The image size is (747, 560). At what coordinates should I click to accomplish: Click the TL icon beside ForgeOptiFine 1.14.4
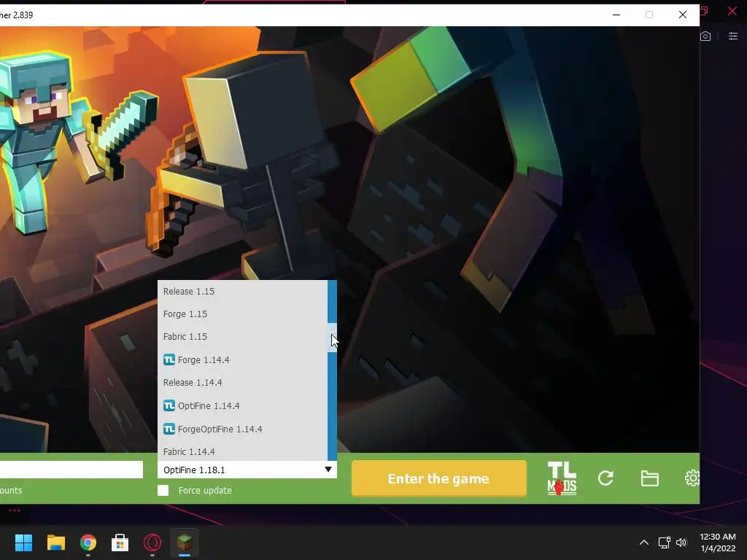tap(169, 429)
